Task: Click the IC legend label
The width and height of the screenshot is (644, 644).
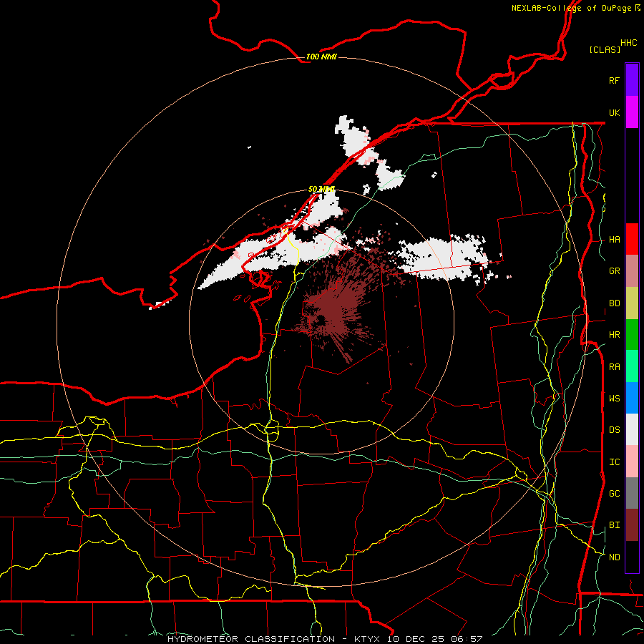Action: (x=614, y=462)
